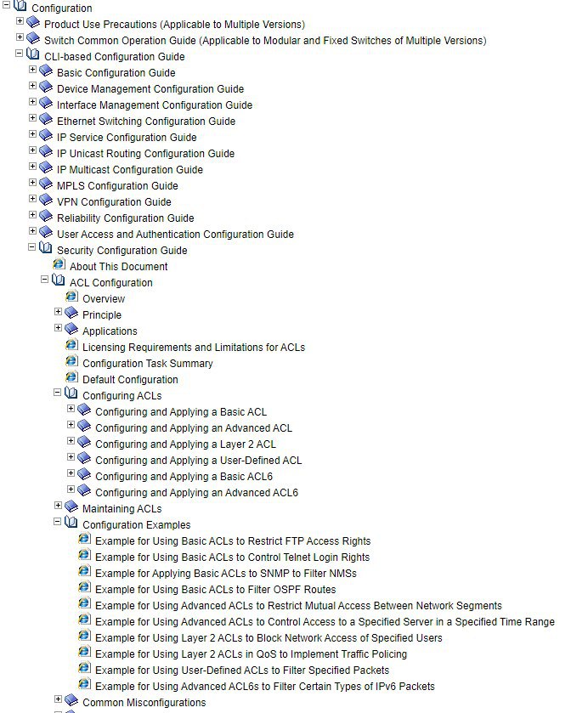Open User-Defined ACLs Filter Specified Packets example
The width and height of the screenshot is (588, 713).
tap(242, 671)
